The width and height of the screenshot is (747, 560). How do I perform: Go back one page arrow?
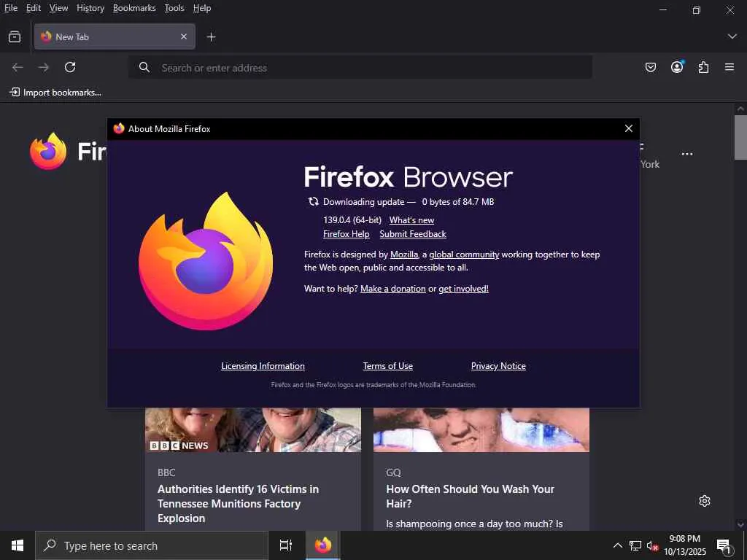18,68
